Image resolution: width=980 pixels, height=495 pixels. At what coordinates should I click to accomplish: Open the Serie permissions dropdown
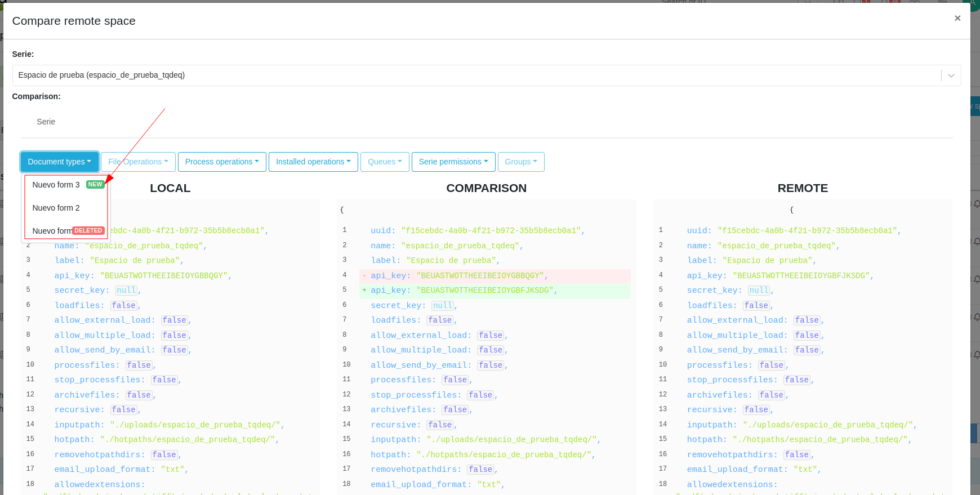453,162
